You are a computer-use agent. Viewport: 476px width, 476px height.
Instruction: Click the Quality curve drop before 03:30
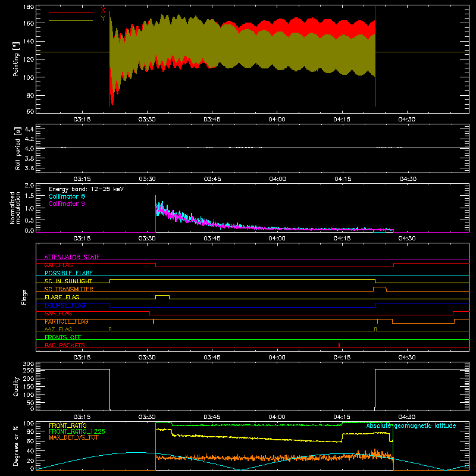pos(109,390)
